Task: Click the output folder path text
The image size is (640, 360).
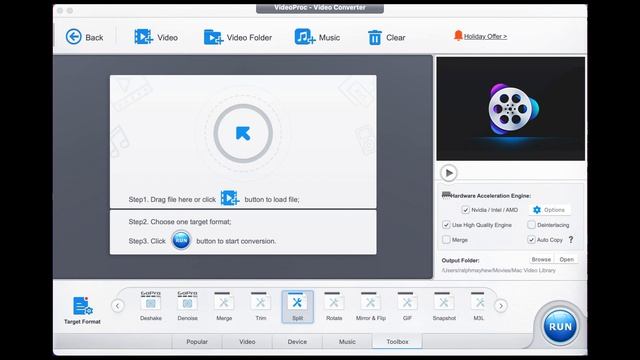Action: [498, 270]
